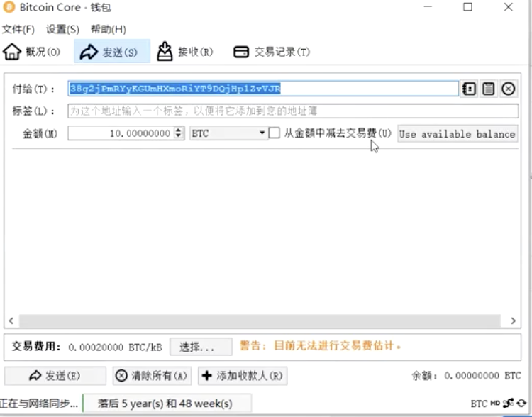The width and height of the screenshot is (532, 417).
Task: Click the HD wallet status icon
Action: [495, 403]
